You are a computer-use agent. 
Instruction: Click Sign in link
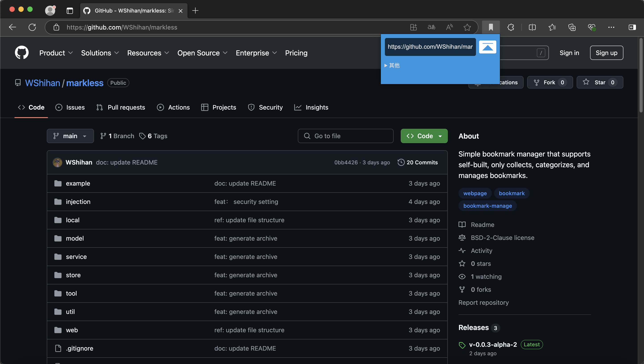569,53
